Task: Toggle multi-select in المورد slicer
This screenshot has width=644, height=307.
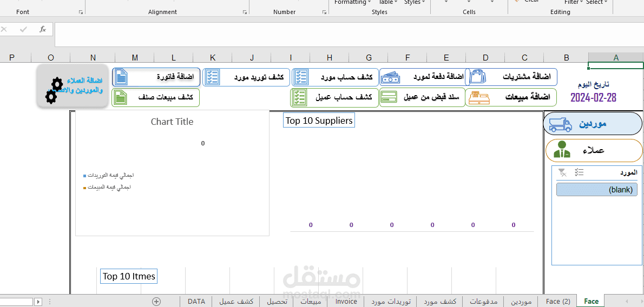Action: point(579,173)
